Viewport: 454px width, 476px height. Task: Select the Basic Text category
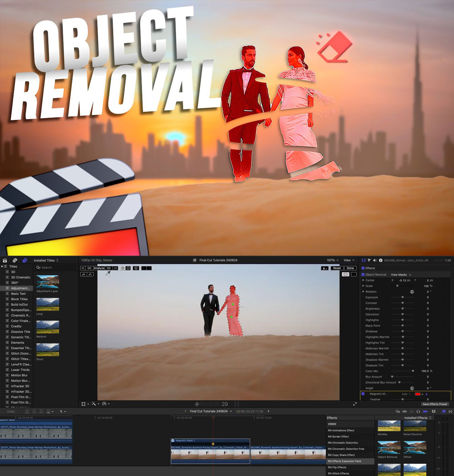point(16,293)
